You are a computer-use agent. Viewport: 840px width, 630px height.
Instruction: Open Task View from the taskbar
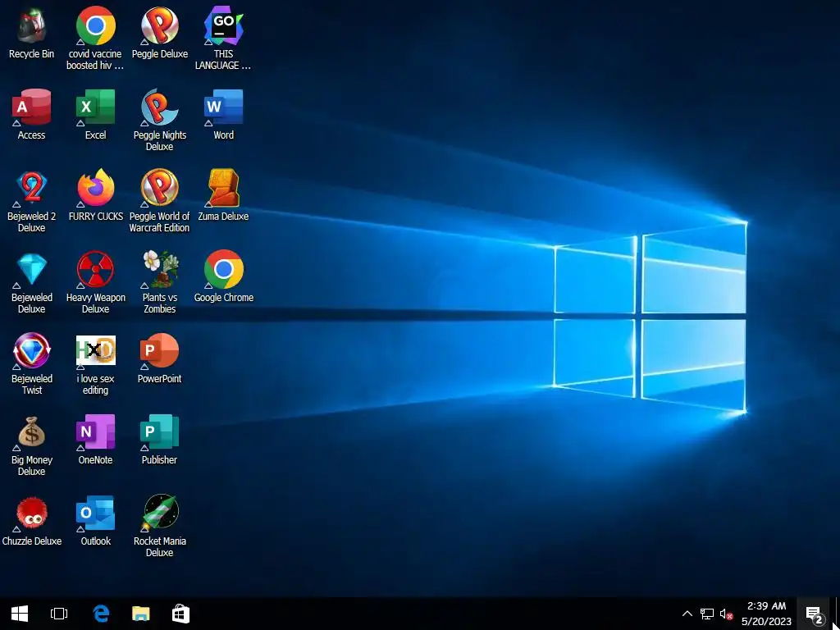(x=59, y=614)
